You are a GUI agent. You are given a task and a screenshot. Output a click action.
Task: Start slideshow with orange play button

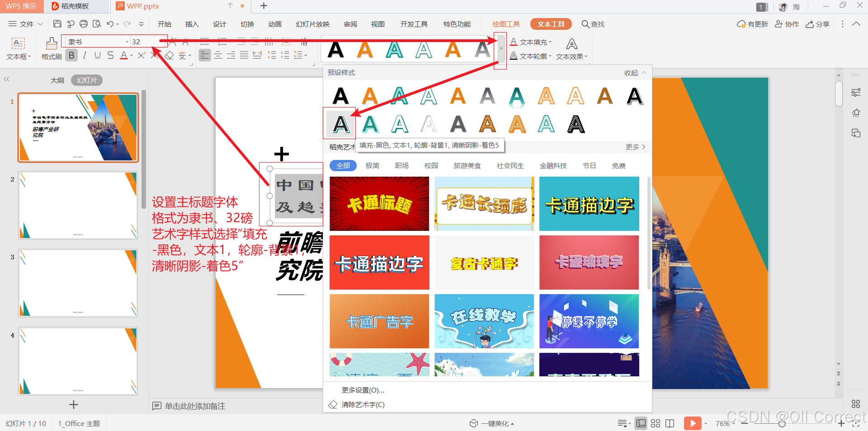tap(693, 423)
